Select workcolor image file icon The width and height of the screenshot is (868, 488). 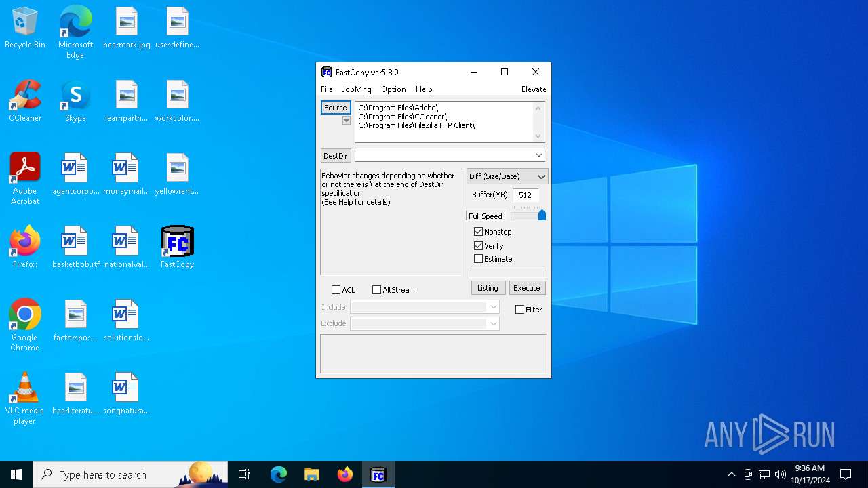click(177, 102)
